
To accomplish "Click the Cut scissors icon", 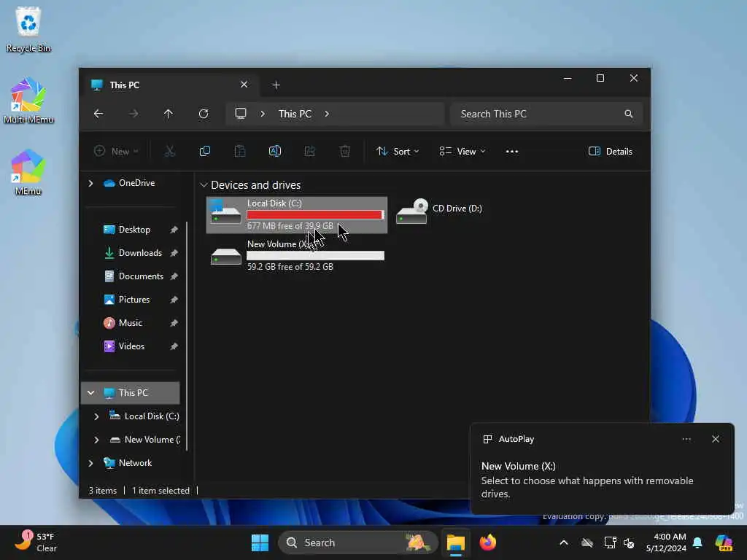I will 169,152.
